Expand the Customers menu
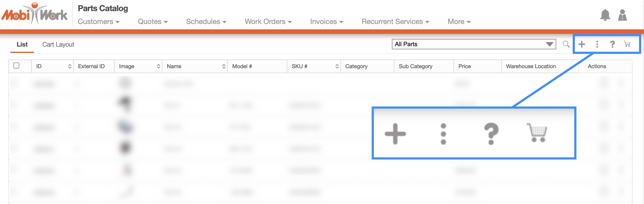This screenshot has width=644, height=204. pos(99,22)
